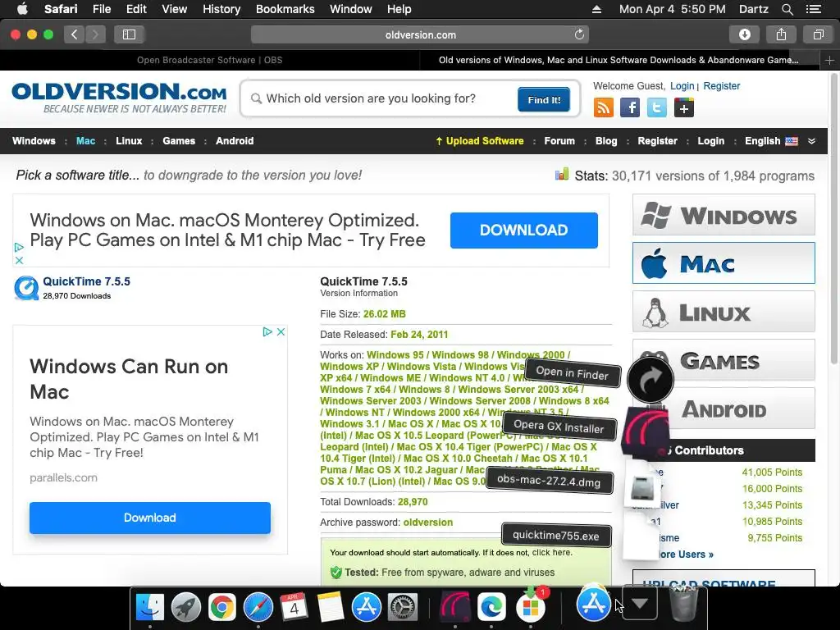The height and width of the screenshot is (630, 840).
Task: Open the Dartz user menu
Action: click(x=754, y=9)
